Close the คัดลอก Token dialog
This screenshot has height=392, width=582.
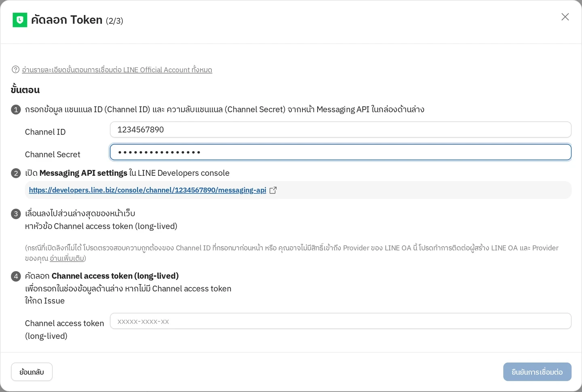(x=565, y=17)
